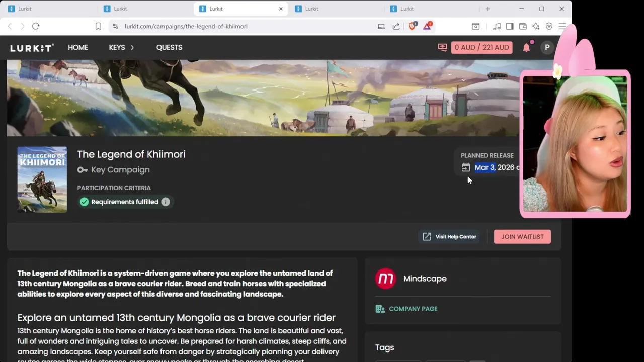Viewport: 644px width, 362px height.
Task: Open the notifications bell
Action: coord(526,47)
